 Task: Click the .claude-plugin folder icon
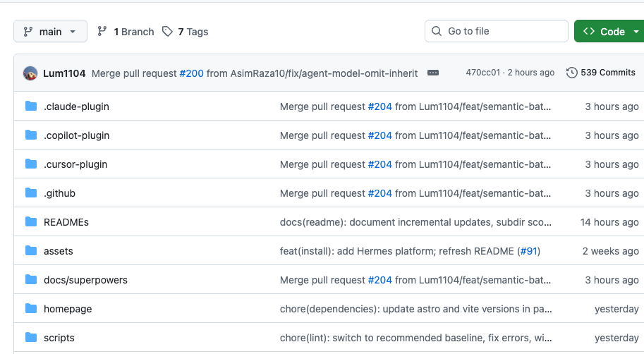(x=31, y=106)
